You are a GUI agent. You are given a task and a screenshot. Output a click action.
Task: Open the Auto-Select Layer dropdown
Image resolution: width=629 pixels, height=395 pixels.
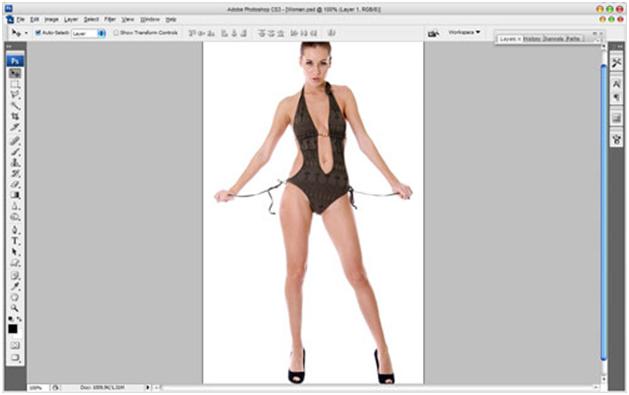(89, 33)
